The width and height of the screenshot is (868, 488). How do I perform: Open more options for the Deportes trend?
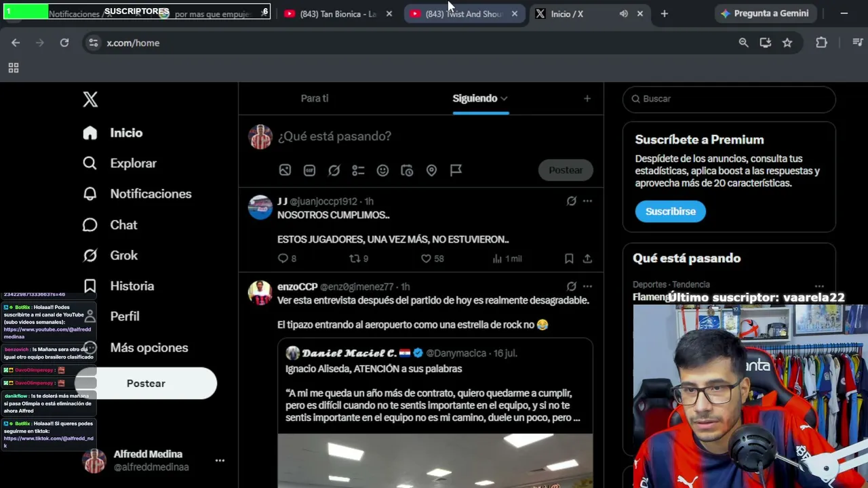pos(819,286)
